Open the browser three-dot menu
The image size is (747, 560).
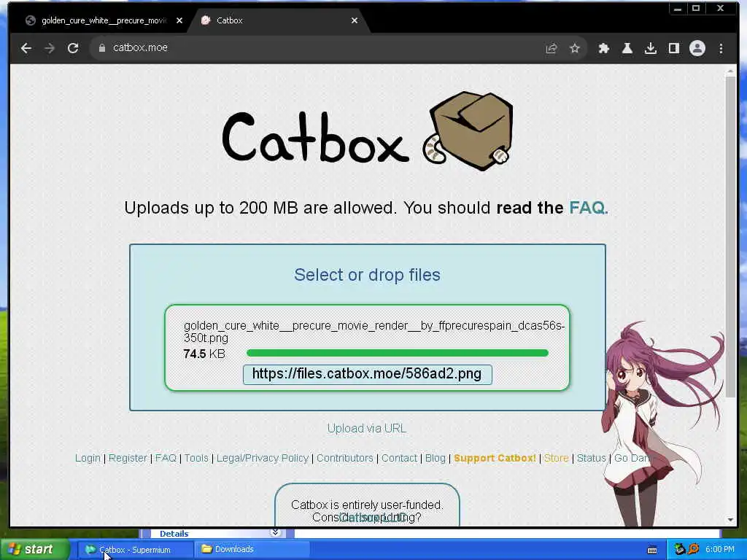pos(721,48)
